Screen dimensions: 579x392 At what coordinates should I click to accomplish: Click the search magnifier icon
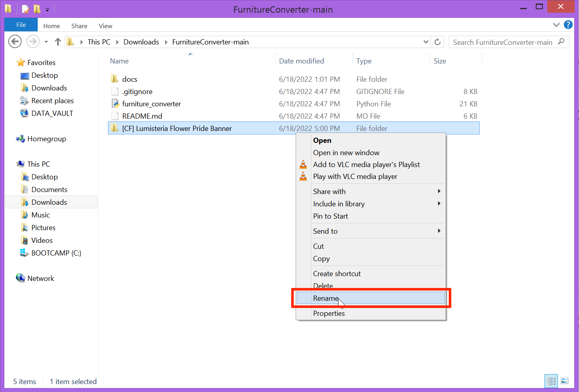coord(562,42)
